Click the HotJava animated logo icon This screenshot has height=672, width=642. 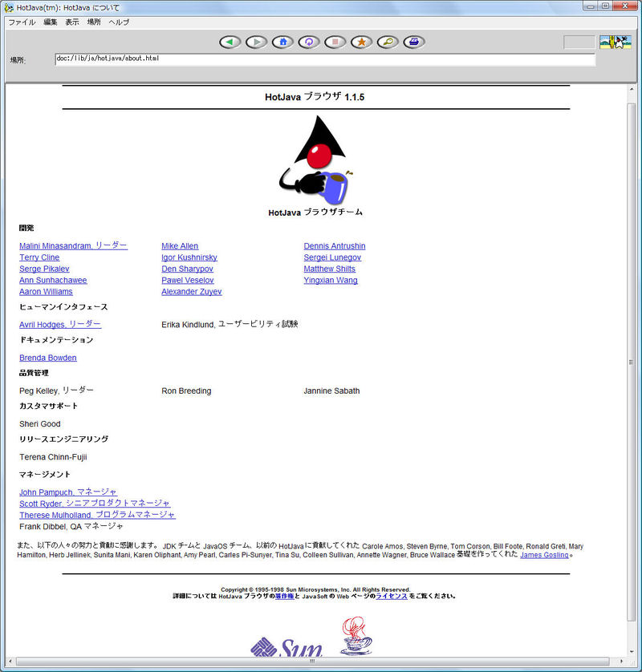616,42
